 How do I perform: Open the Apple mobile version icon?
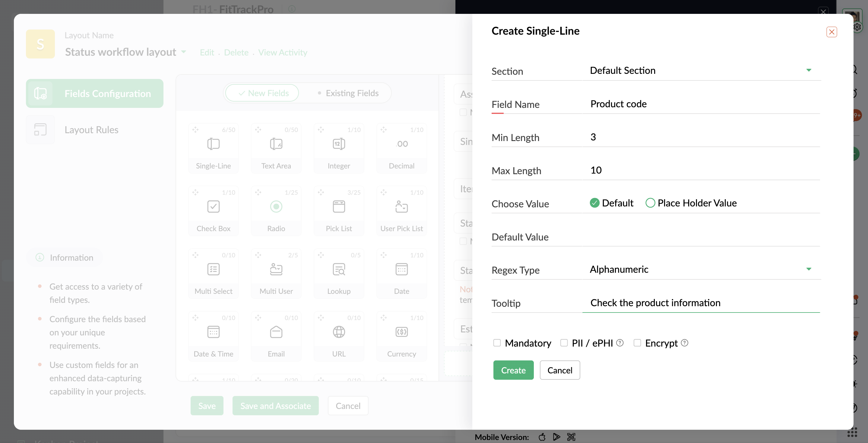(542, 437)
